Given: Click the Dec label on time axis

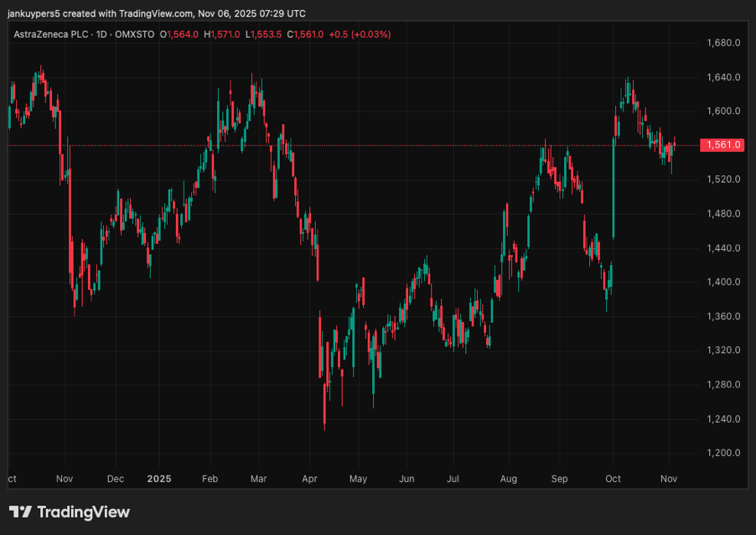Looking at the screenshot, I should 115,479.
